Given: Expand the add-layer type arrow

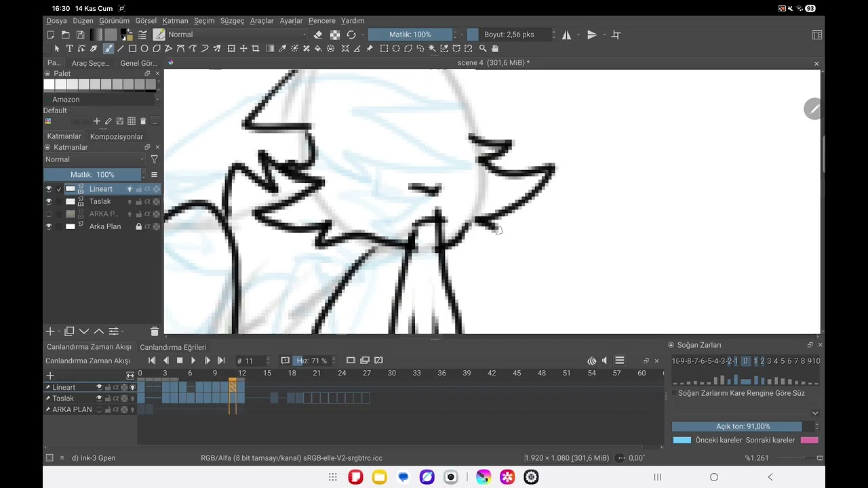Looking at the screenshot, I should tap(58, 331).
